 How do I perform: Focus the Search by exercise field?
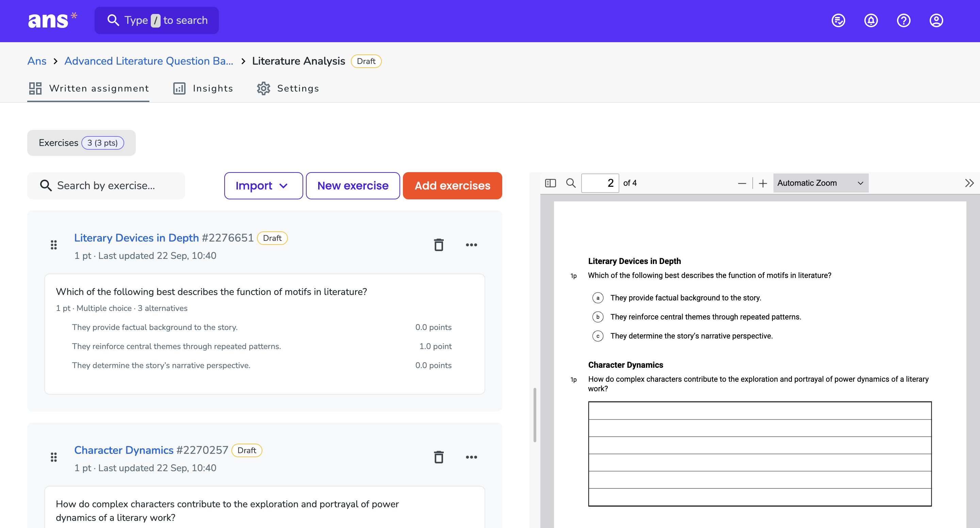[106, 186]
